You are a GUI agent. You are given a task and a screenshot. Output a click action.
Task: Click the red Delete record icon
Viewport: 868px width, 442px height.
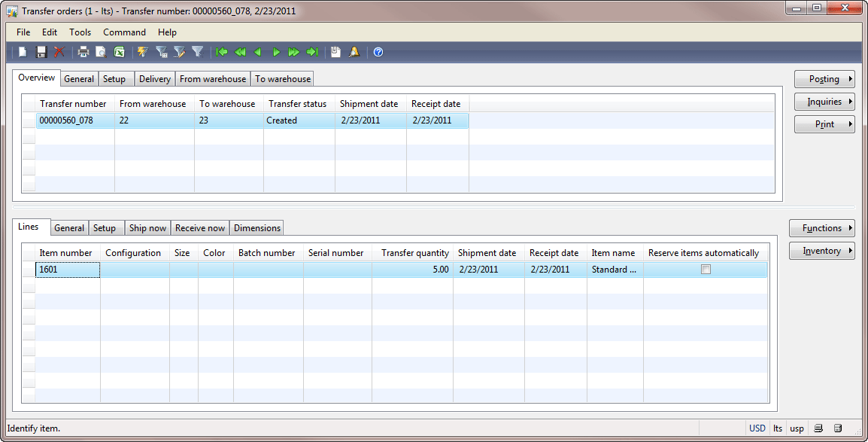59,52
